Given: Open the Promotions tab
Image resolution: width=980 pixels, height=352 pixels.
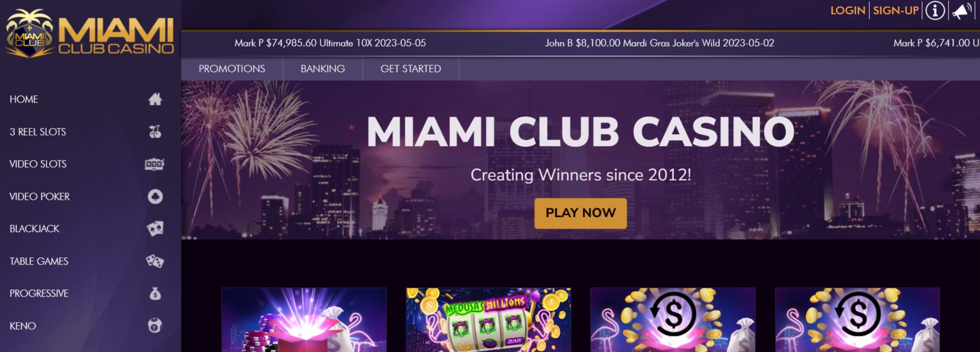Looking at the screenshot, I should pyautogui.click(x=232, y=69).
